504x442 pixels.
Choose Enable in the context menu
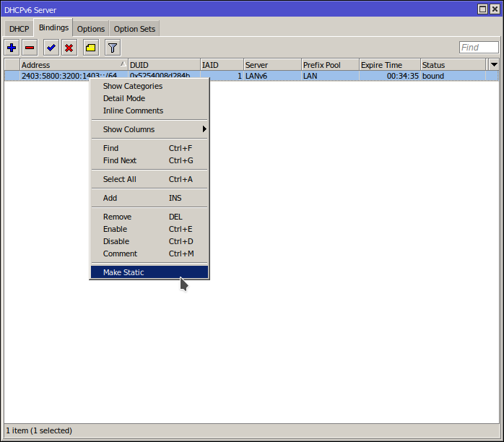(x=149, y=229)
